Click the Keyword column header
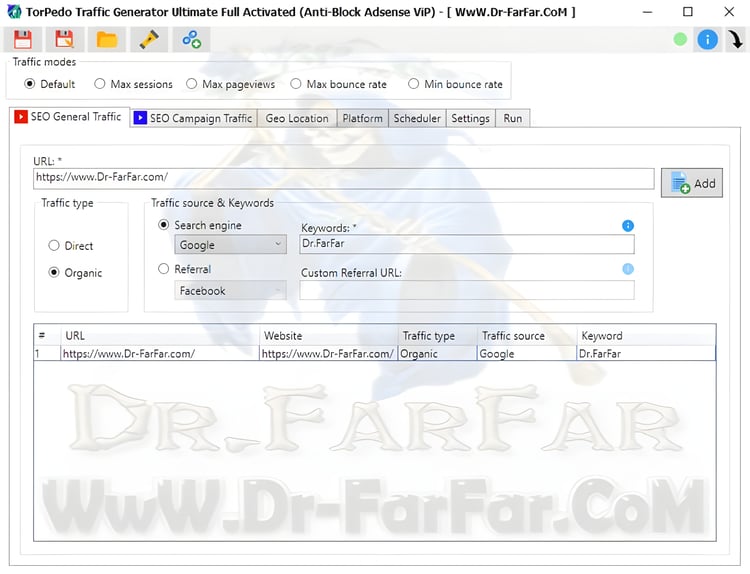The width and height of the screenshot is (750, 574). tap(646, 336)
